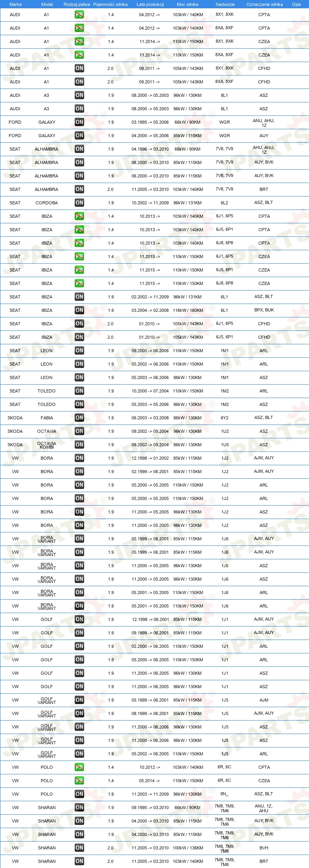This screenshot has width=309, height=868.
Task: Click production date 05.2014 ->
Action: pos(149,781)
